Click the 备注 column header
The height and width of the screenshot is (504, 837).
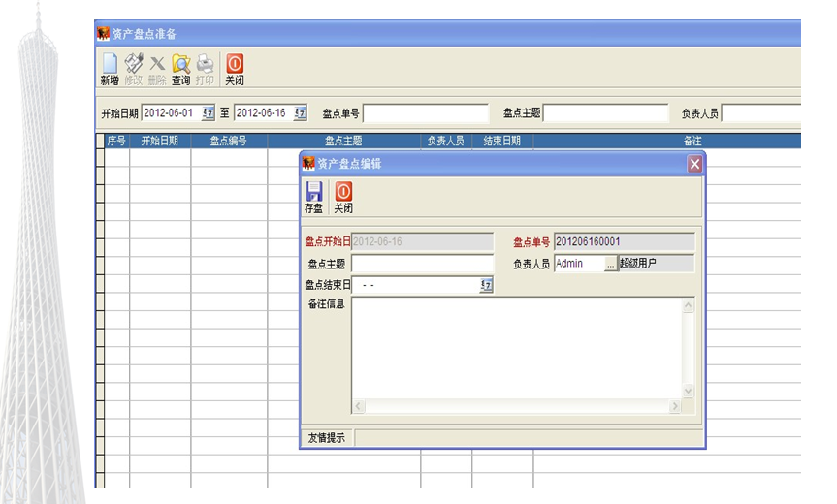pos(667,141)
